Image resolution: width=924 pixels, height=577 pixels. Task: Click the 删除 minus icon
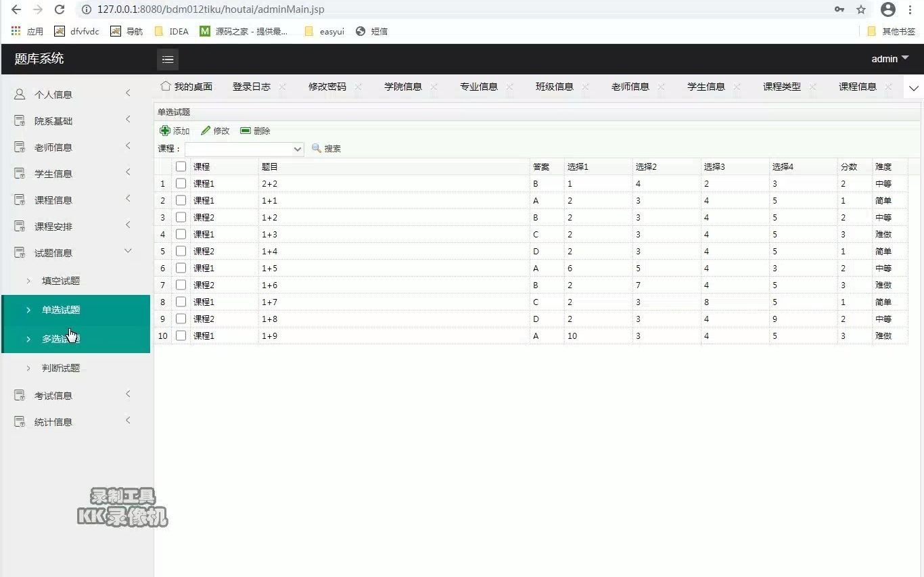246,131
